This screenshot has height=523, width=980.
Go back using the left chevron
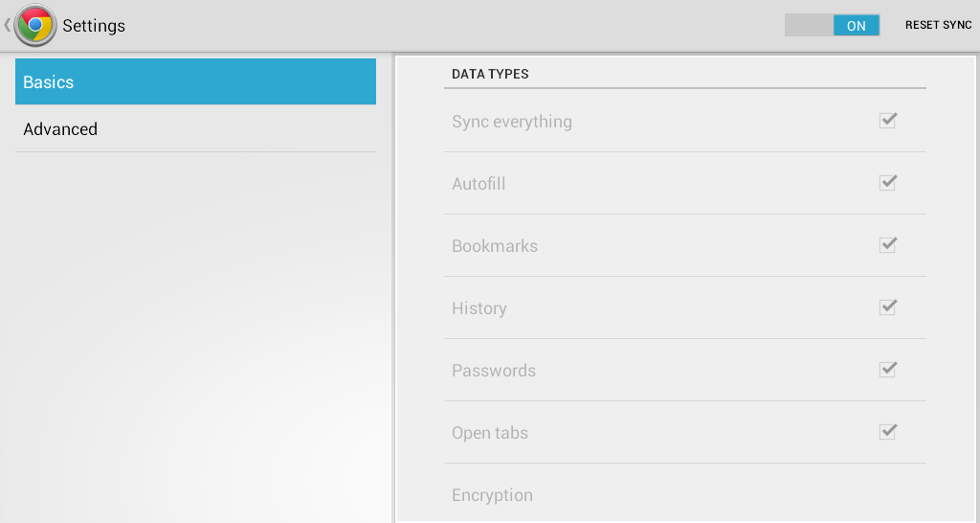tap(7, 25)
